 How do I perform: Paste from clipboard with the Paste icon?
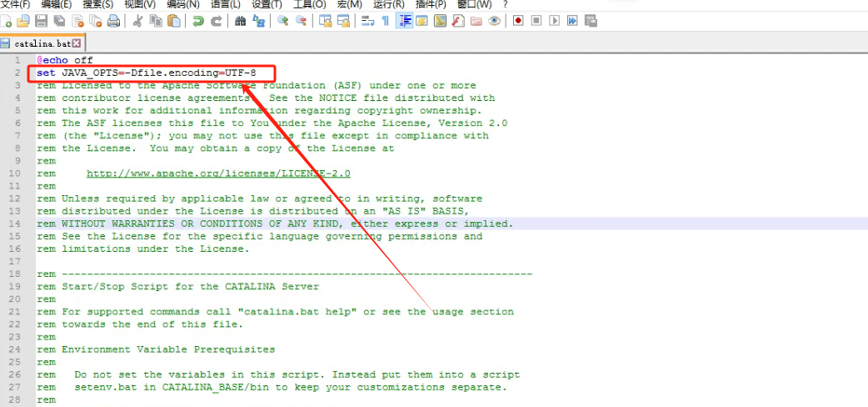click(x=174, y=21)
